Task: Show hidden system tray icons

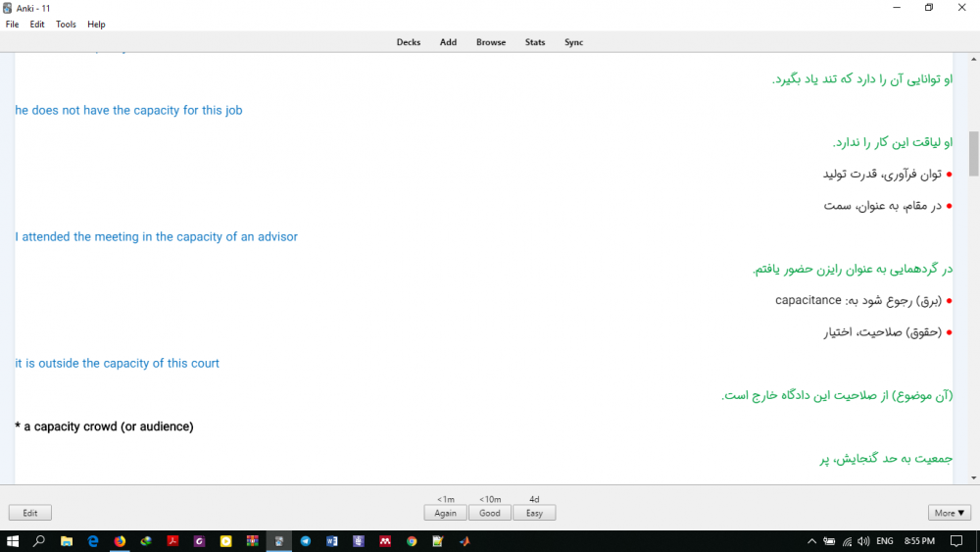Action: pyautogui.click(x=811, y=541)
